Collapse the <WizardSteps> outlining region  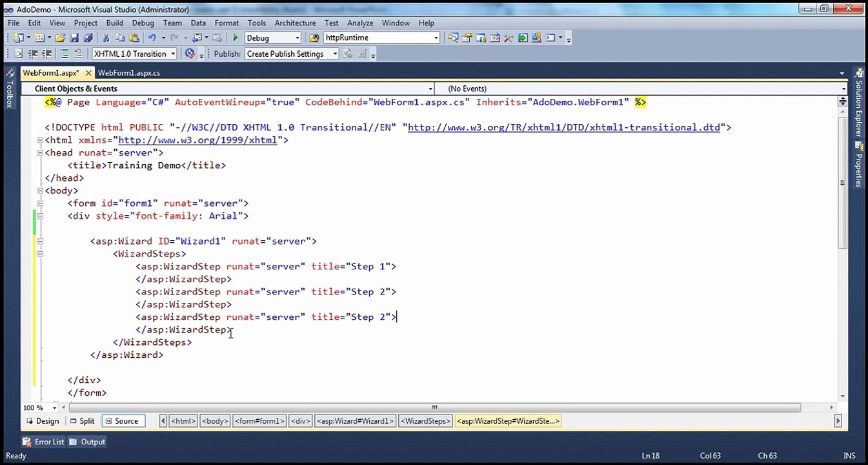pos(40,254)
